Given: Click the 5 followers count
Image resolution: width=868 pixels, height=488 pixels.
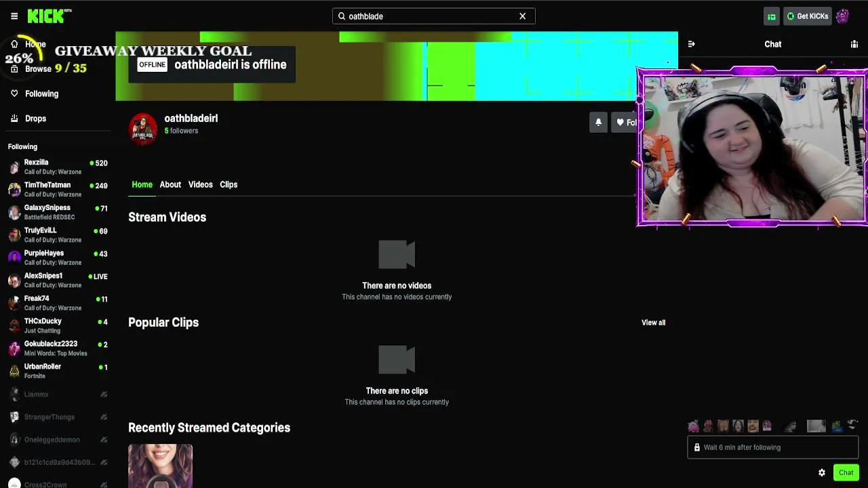Looking at the screenshot, I should tap(181, 131).
